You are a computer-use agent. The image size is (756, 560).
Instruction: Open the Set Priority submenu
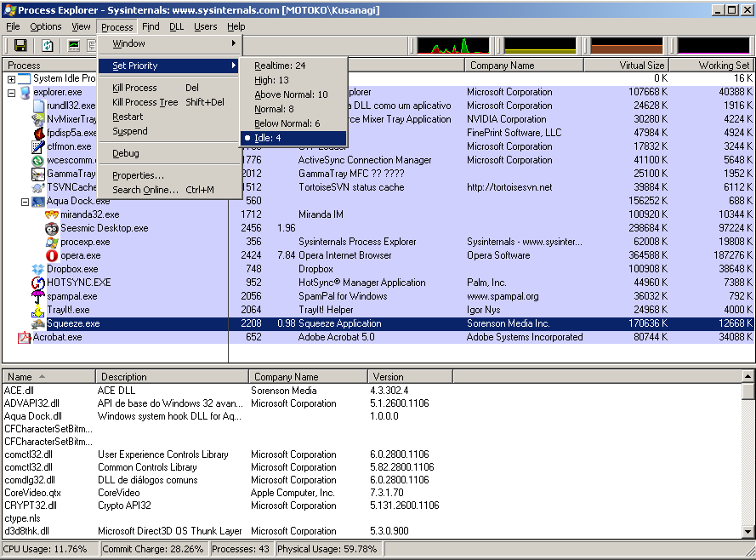coord(168,66)
